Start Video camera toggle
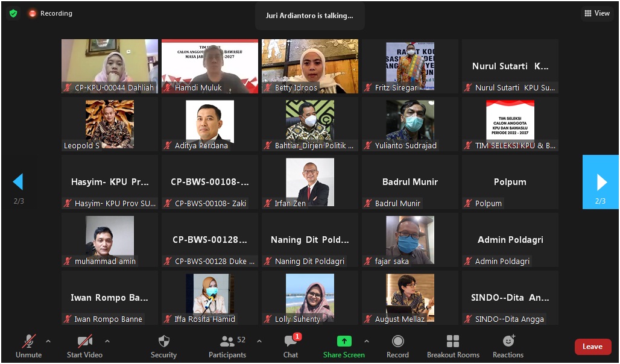 click(84, 347)
